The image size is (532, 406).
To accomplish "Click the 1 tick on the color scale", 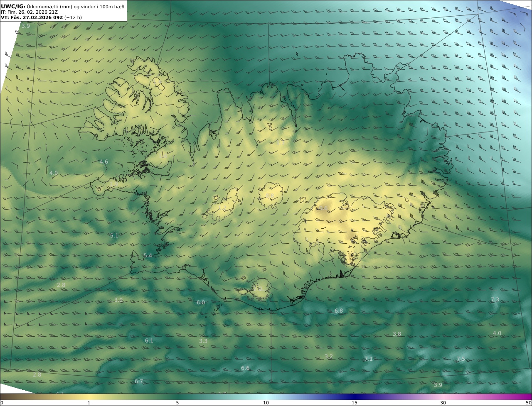I will [89, 403].
